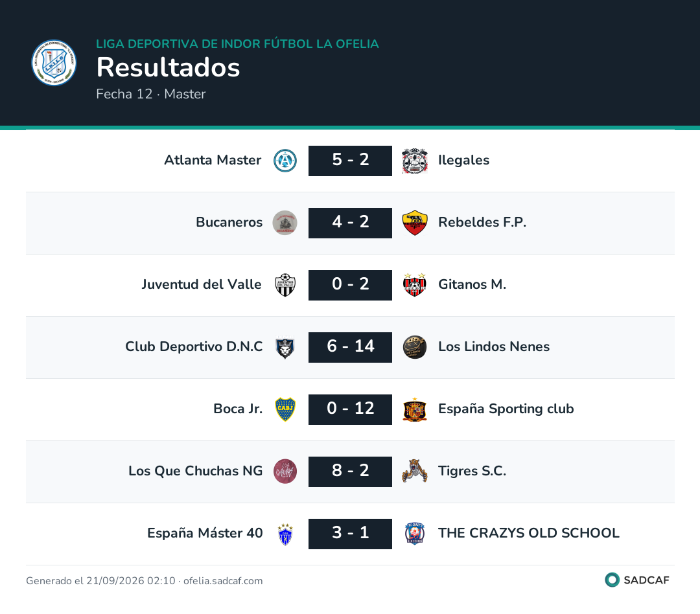Click the Gitanos M. team badge
Screen dimensions: 700x614
[415, 285]
